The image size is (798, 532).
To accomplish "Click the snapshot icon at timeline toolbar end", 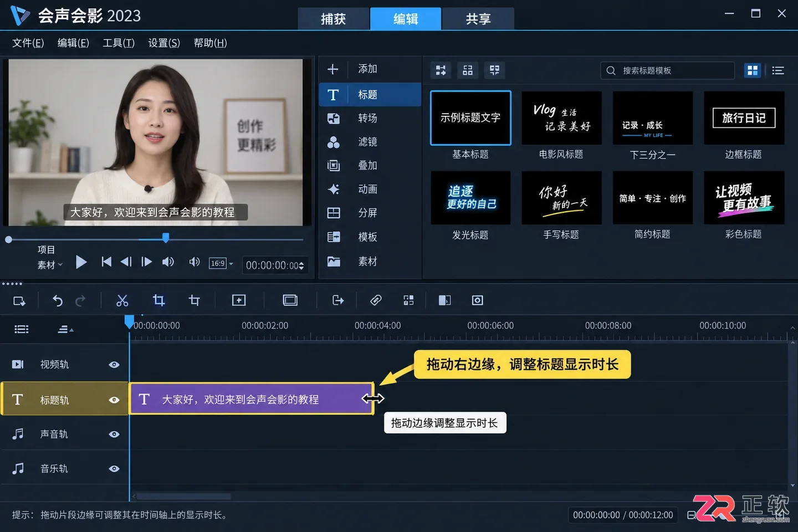I will pos(478,300).
